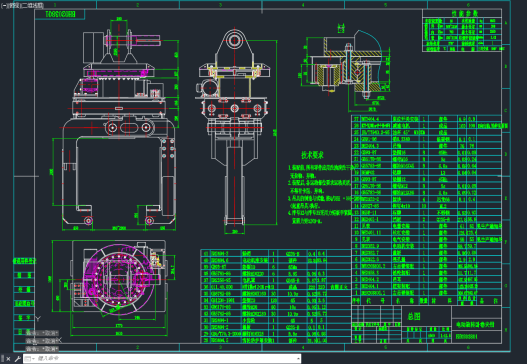This screenshot has width=527, height=364.
Task: Expand command history with the arrow
Action: coord(298,359)
